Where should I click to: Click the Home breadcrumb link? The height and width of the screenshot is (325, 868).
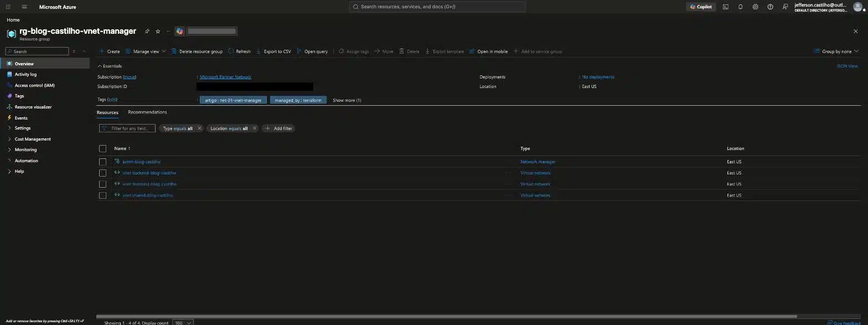[13, 20]
